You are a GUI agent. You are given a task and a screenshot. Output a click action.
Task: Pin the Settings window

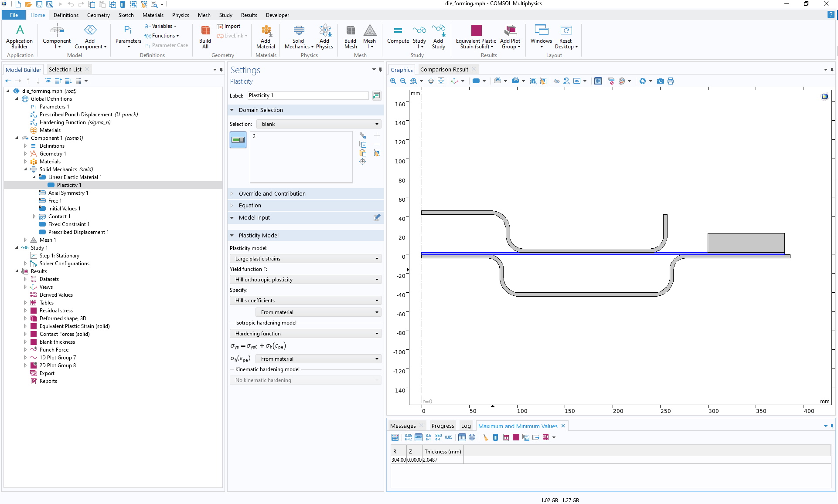[380, 69]
